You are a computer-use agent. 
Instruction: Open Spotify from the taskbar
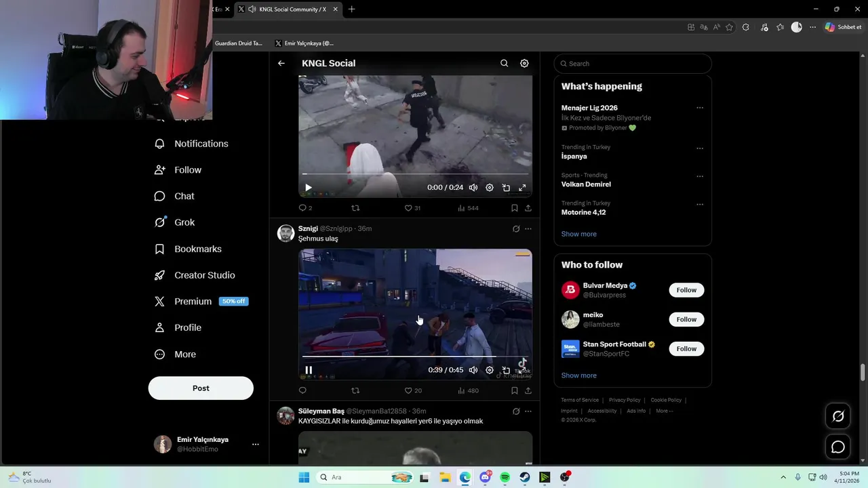(x=505, y=478)
